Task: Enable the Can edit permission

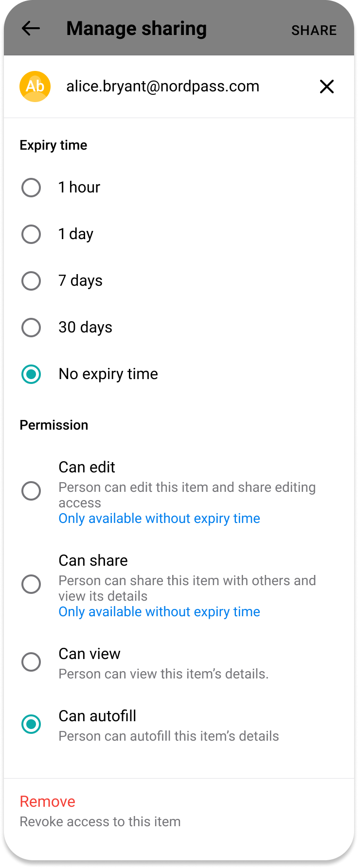Action: 31,491
